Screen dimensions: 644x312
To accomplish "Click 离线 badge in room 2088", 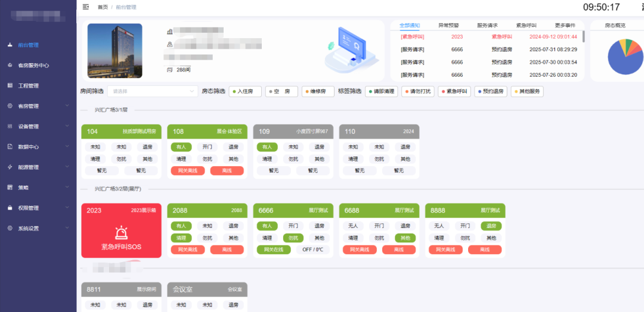I will pyautogui.click(x=227, y=249).
